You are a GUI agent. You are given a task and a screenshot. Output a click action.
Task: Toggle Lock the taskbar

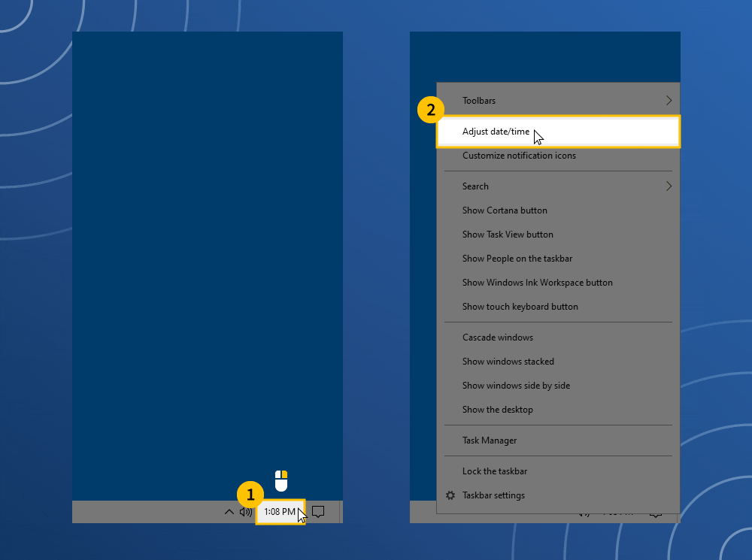pos(558,471)
